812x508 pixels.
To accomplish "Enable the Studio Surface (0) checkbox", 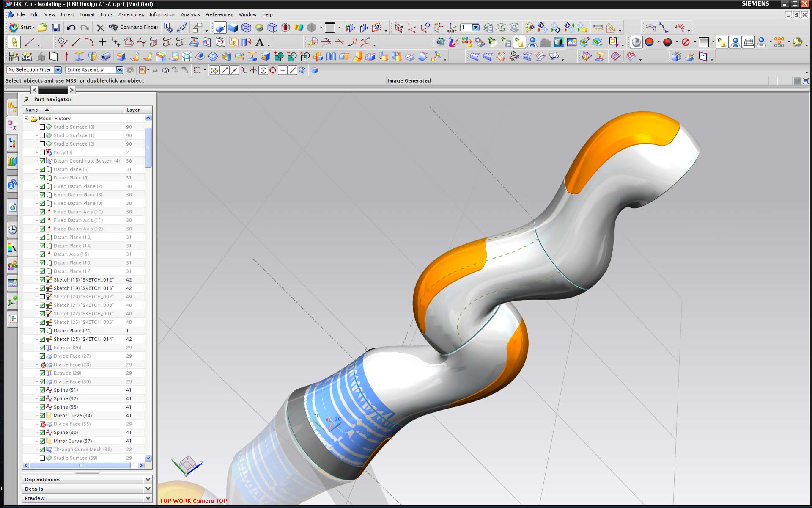I will (42, 127).
